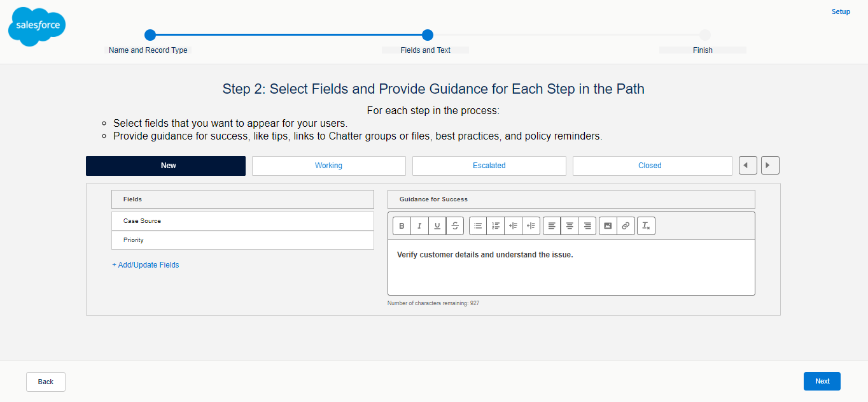Switch to the Escalated step

[489, 165]
